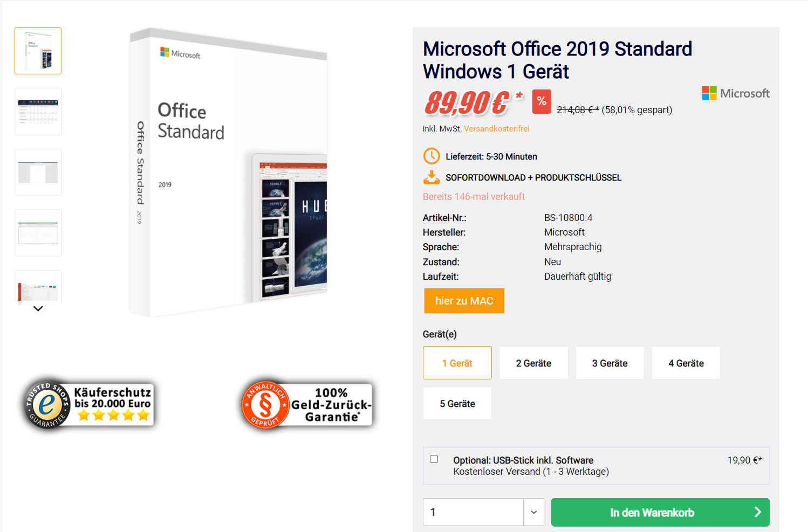Show the second product thumbnail
This screenshot has height=532, width=808.
tap(38, 112)
